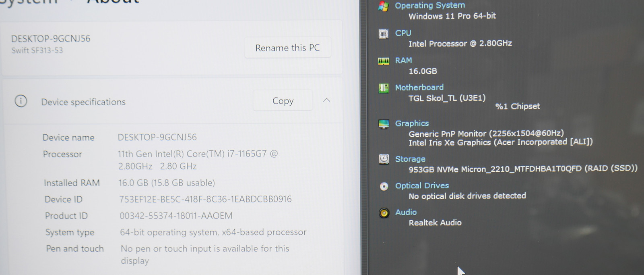This screenshot has width=644, height=275.
Task: Click the RAM module icon
Action: click(x=384, y=61)
